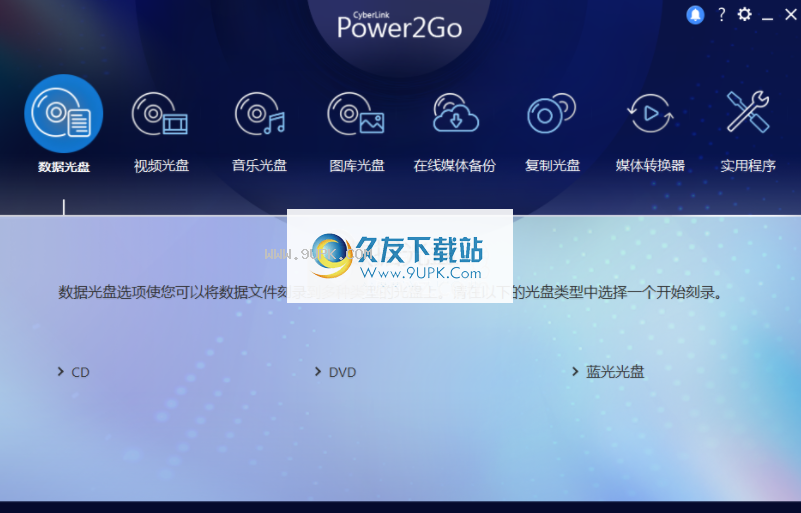Viewport: 801px width, 513px height.
Task: Expand the CD chevron arrow
Action: pyautogui.click(x=61, y=371)
